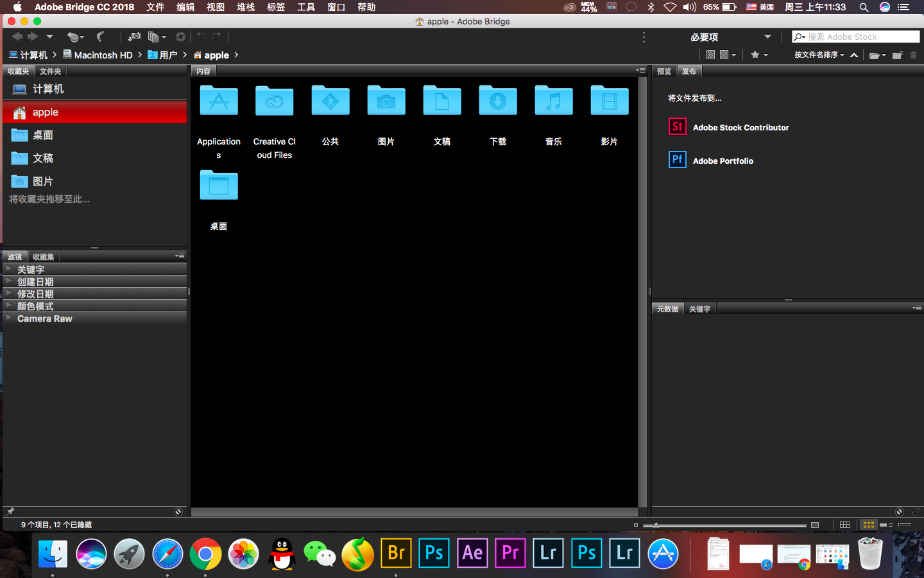Click Macintosh HD in the path bar
Screen dimensions: 924x578
coord(103,55)
